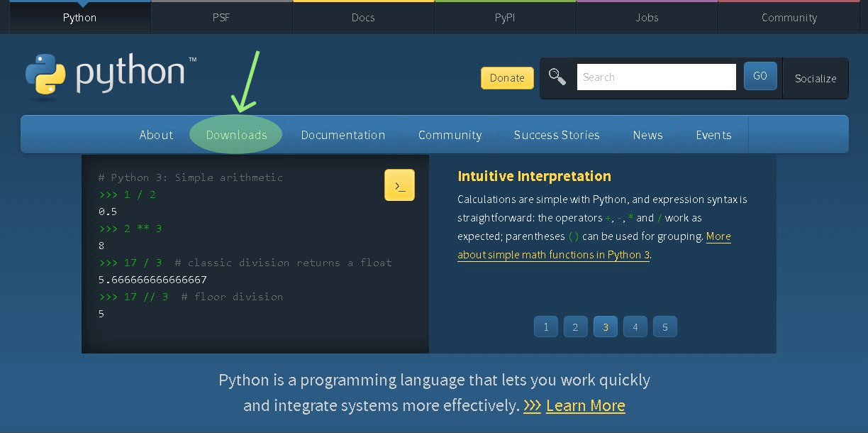Expand the Socialize dropdown
The image size is (868, 433).
(816, 79)
